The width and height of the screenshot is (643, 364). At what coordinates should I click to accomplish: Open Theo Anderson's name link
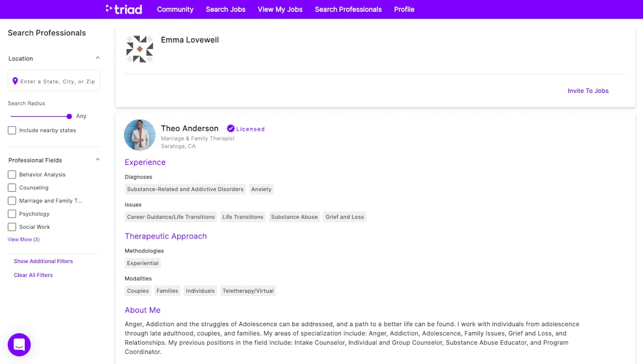(190, 129)
